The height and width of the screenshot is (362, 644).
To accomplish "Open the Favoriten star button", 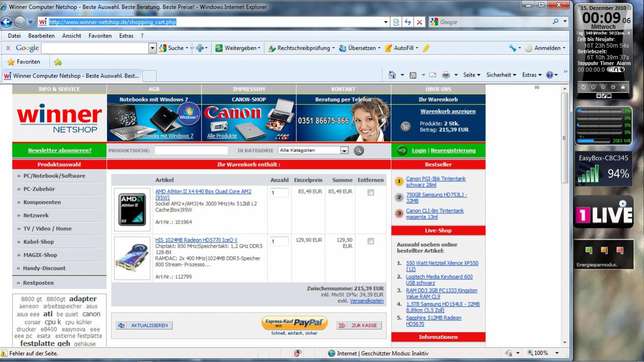I will [x=24, y=62].
